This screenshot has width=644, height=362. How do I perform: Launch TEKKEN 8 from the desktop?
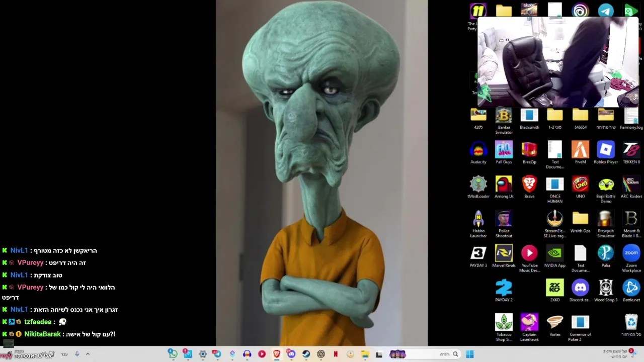pyautogui.click(x=631, y=153)
